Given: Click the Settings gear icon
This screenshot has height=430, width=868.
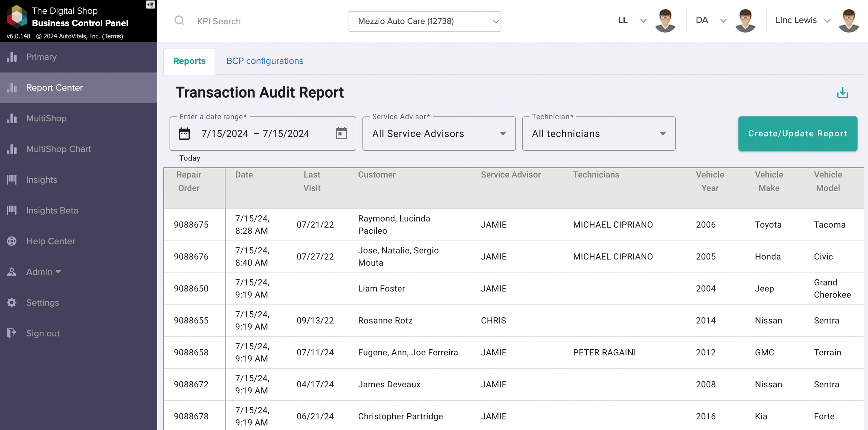Looking at the screenshot, I should [x=12, y=302].
